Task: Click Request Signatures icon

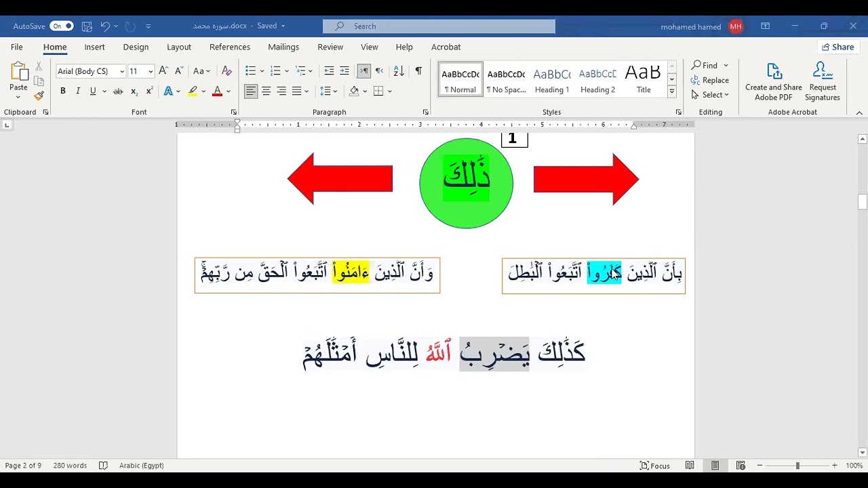Action: point(822,81)
